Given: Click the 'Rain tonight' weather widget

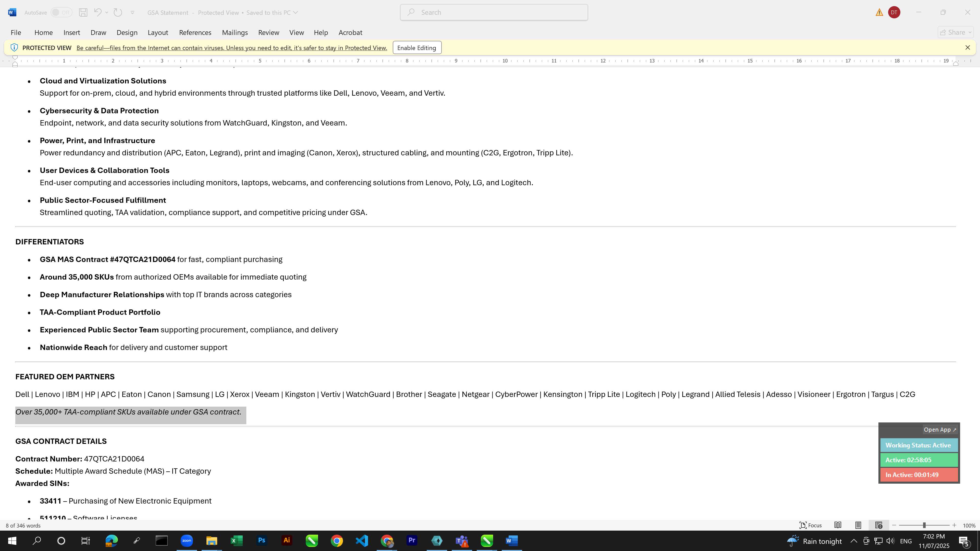Looking at the screenshot, I should (x=815, y=541).
